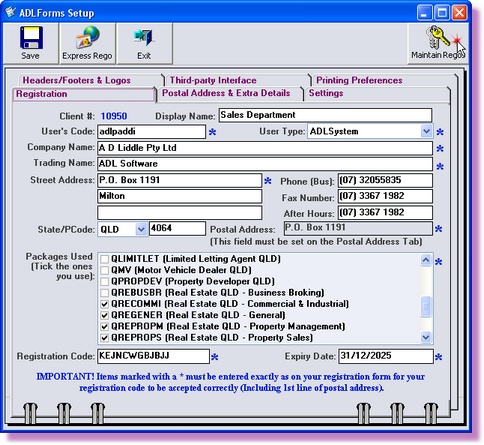Open Express Rego globe icon

[x=88, y=37]
